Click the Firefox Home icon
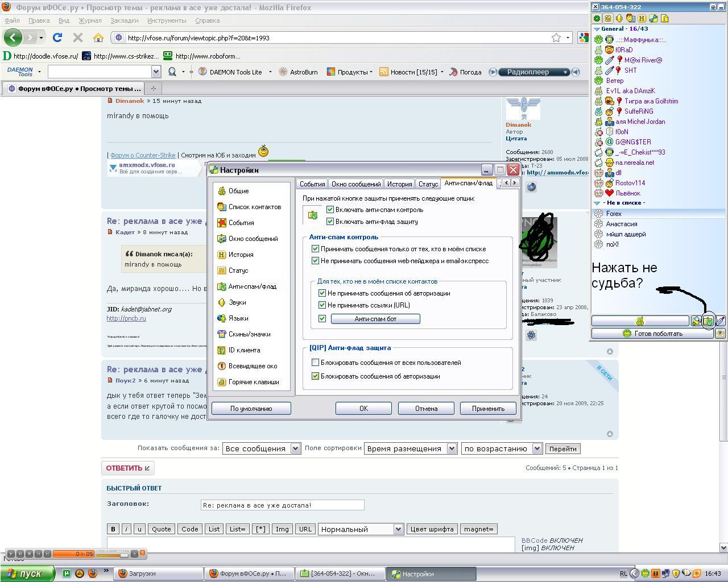Image resolution: width=728 pixels, height=582 pixels. point(98,38)
